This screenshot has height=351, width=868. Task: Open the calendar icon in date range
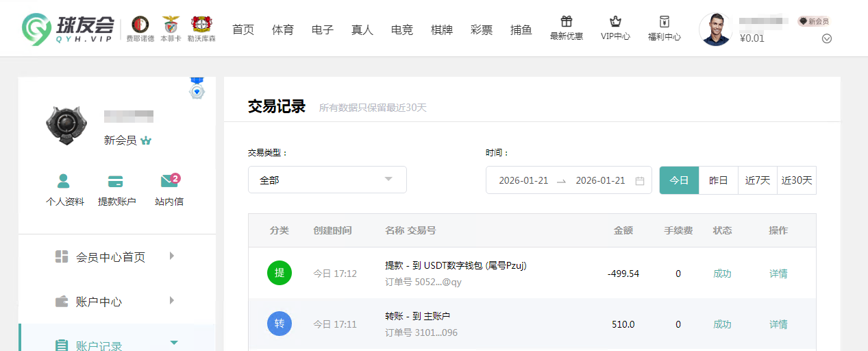(x=640, y=181)
